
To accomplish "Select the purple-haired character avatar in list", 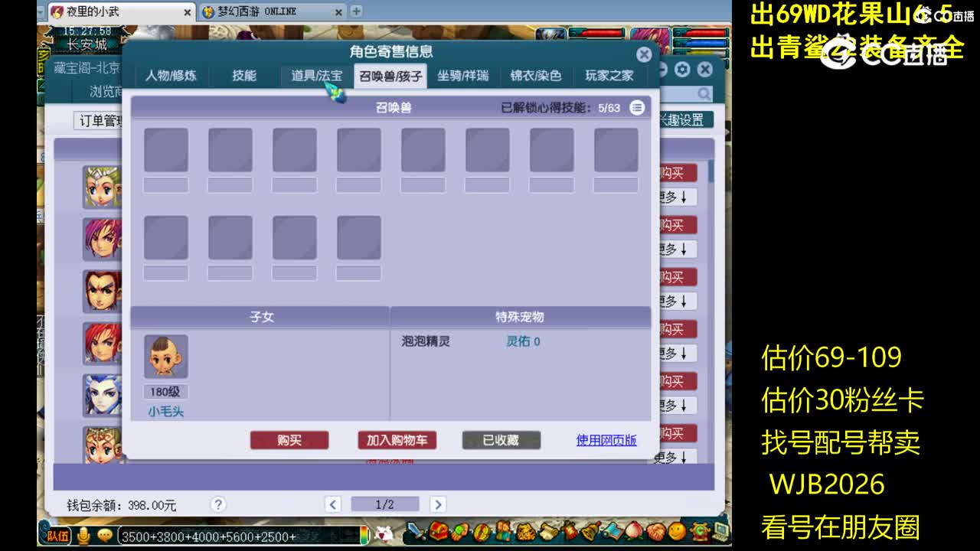I will tap(103, 239).
